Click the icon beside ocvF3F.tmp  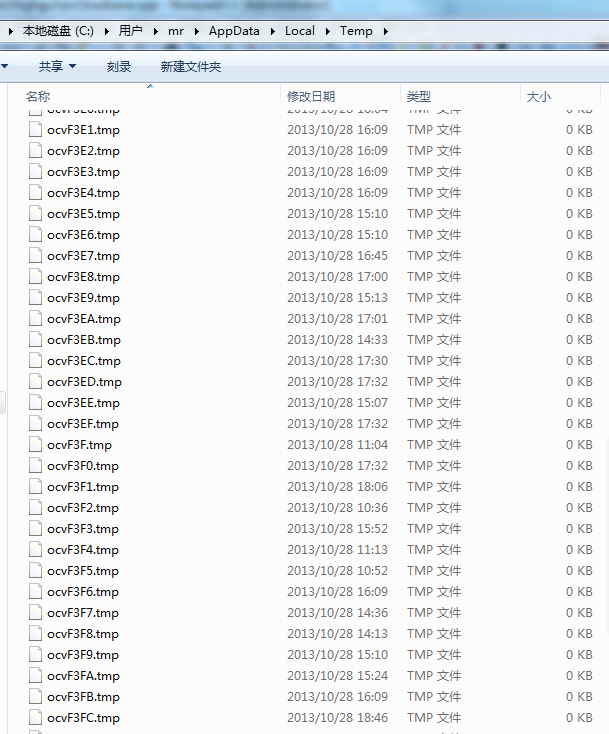(x=36, y=445)
